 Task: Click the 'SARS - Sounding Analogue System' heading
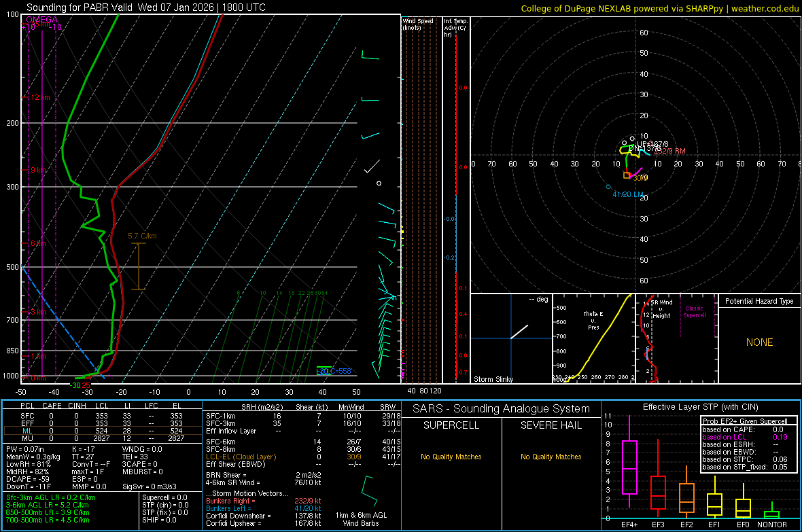[502, 409]
